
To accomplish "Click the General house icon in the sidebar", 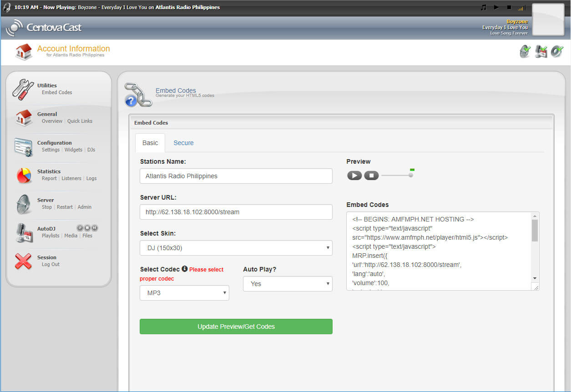I will coord(24,118).
